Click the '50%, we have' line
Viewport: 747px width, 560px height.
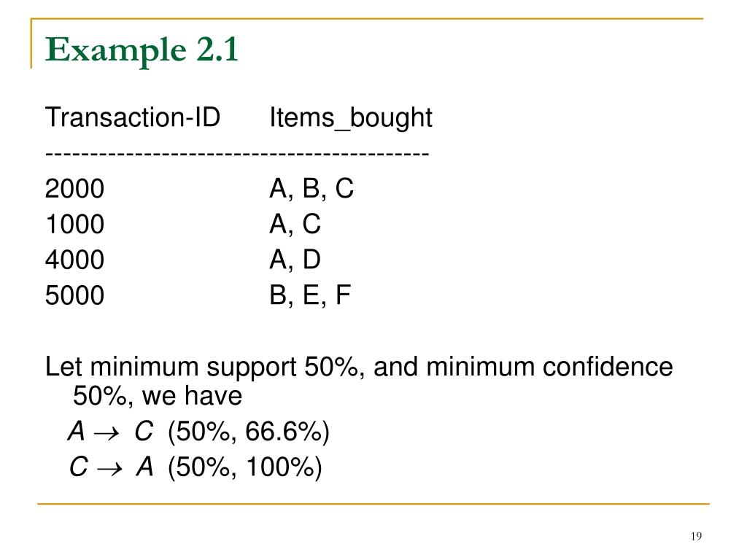pyautogui.click(x=158, y=396)
